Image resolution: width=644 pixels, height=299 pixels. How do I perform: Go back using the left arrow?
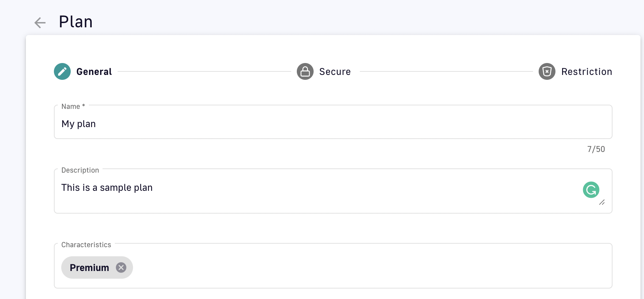pyautogui.click(x=40, y=23)
